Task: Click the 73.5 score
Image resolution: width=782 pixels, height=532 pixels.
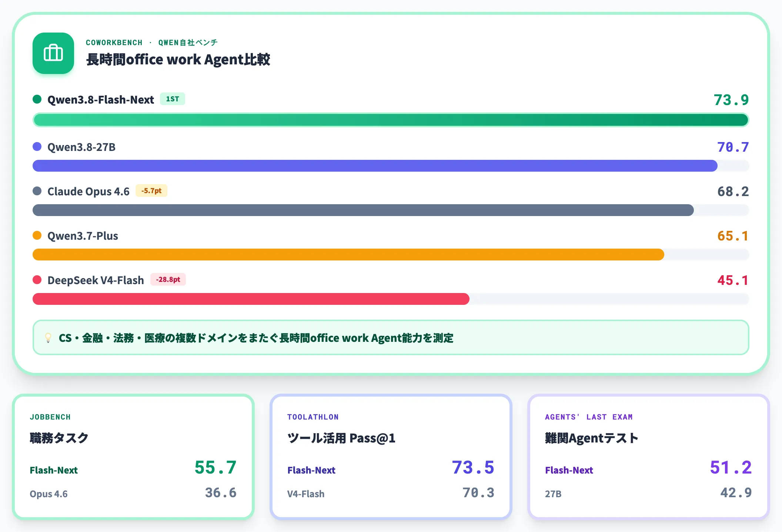Action: coord(473,467)
